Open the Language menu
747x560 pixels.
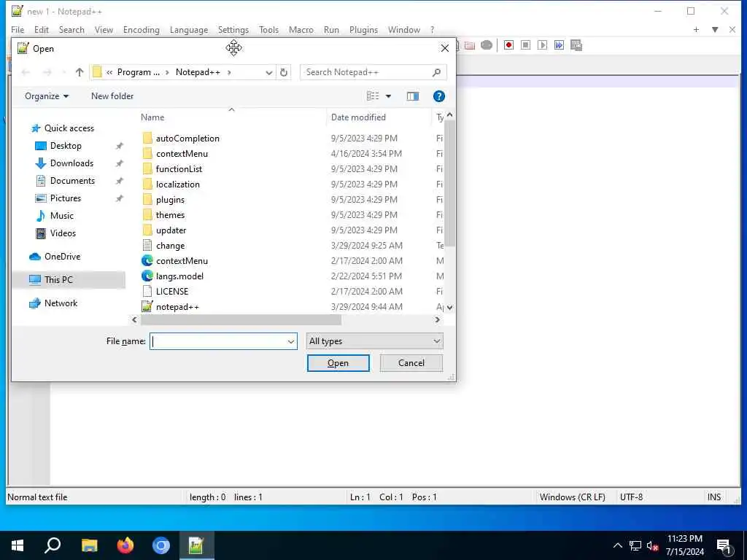(x=189, y=29)
